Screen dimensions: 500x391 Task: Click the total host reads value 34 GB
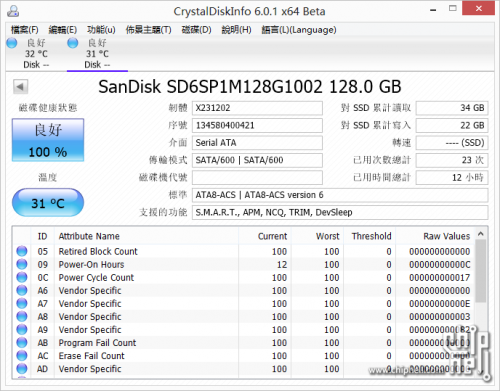(x=452, y=108)
